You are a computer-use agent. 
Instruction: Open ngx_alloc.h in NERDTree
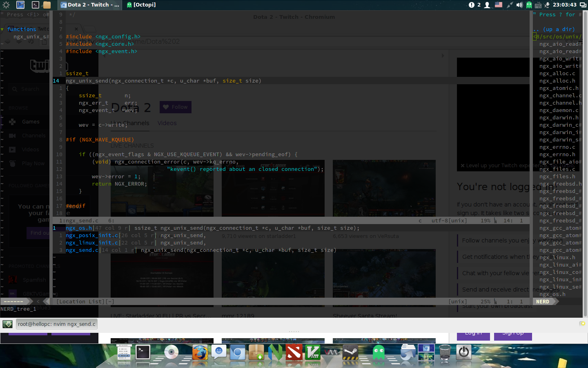(x=557, y=81)
